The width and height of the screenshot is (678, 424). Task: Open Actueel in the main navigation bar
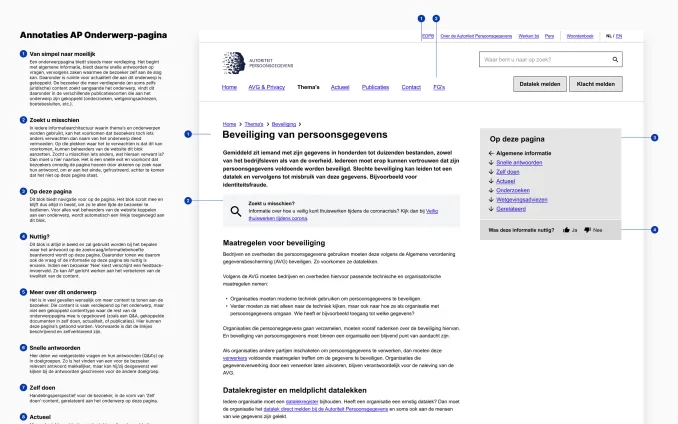[340, 87]
